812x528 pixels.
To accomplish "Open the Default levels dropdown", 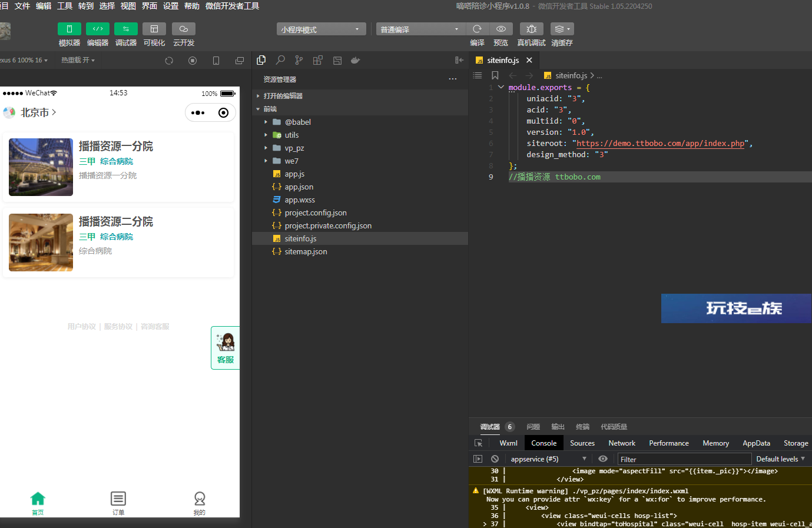I will 780,459.
